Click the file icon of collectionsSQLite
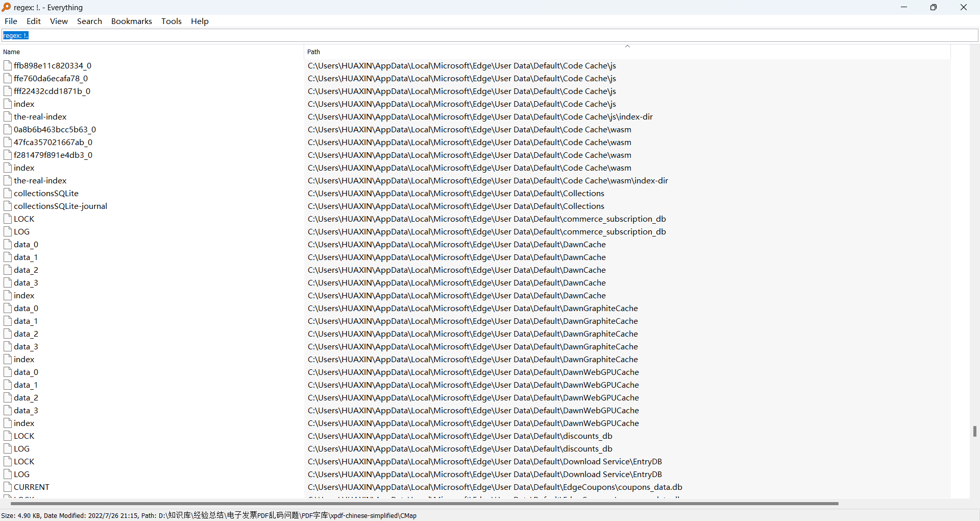 pos(8,193)
